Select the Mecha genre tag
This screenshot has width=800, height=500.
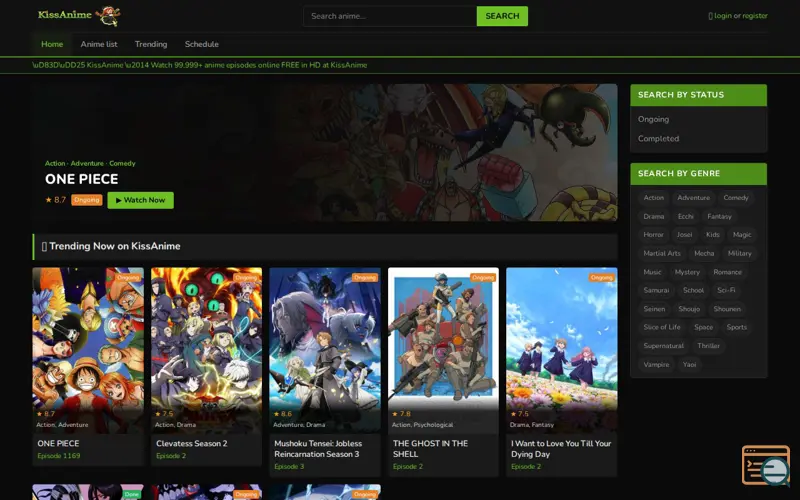704,253
